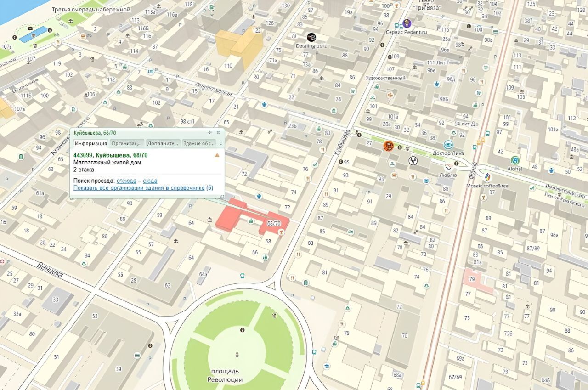588x390 pixels.
Task: Click building number 87/89
Action: pyautogui.click(x=533, y=248)
